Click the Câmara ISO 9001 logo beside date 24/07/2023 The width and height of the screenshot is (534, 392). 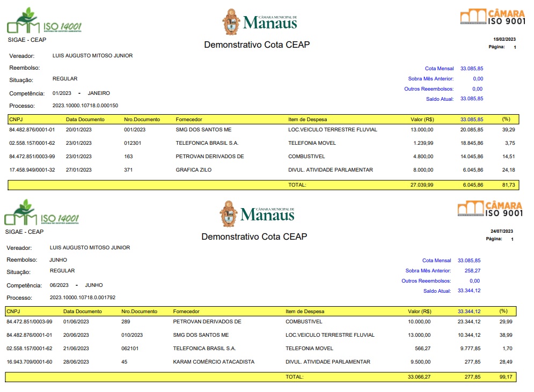click(x=490, y=209)
